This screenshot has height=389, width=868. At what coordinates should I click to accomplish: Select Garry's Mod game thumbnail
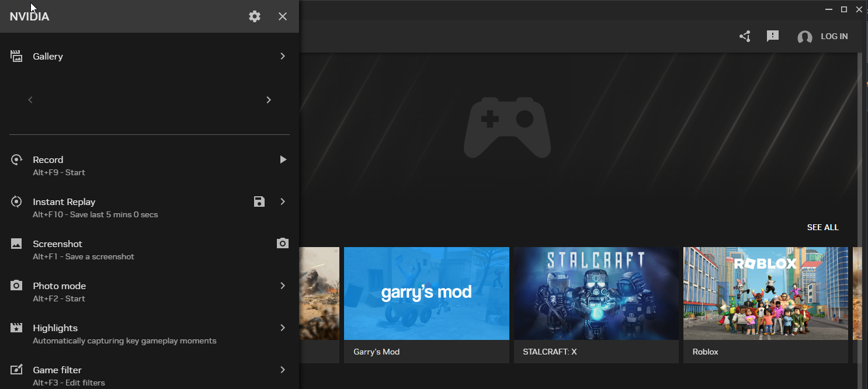coord(426,293)
